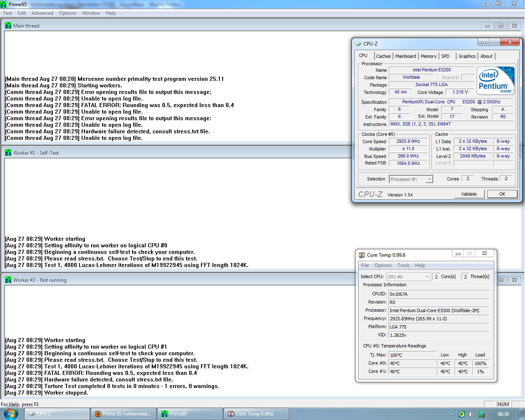Open the Advanced menu in Prime95
Viewport: 525px width, 420px height.
(x=42, y=13)
